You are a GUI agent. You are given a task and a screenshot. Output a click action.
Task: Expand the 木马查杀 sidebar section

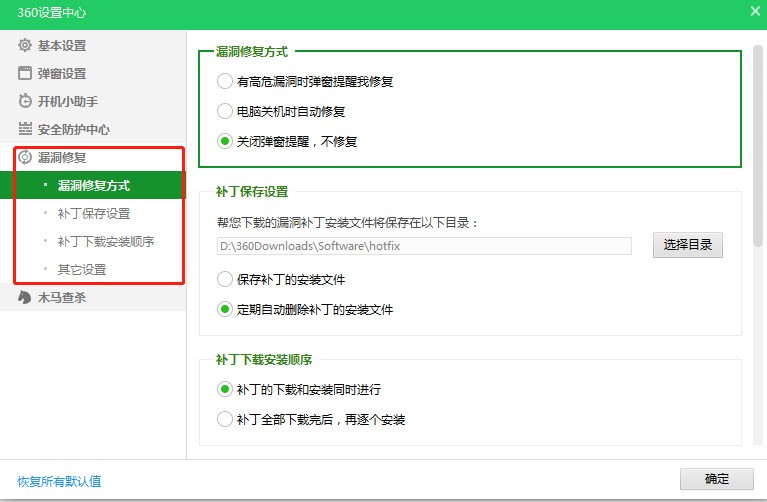62,297
